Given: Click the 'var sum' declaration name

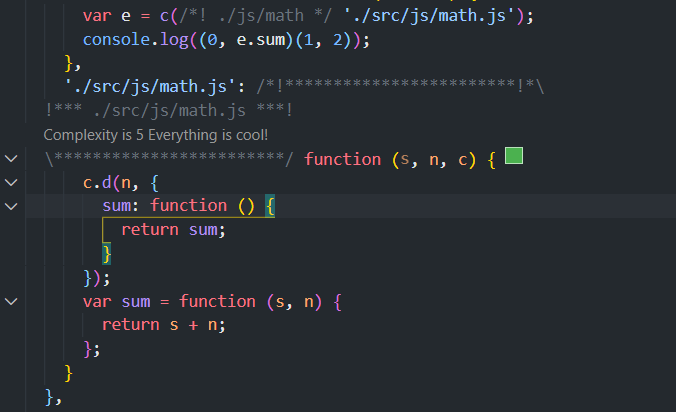Looking at the screenshot, I should pos(136,302).
